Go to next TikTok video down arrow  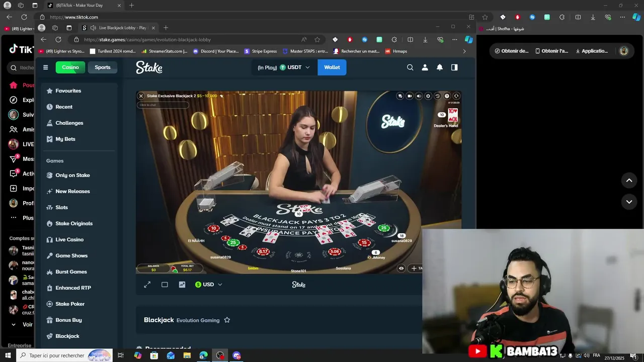(629, 202)
